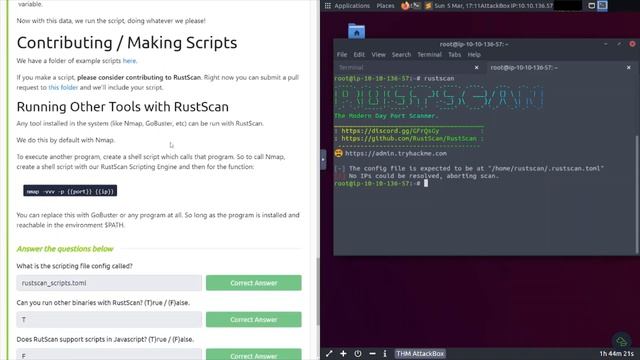
Task: Click the THM AttackBox label button
Action: tap(420, 353)
